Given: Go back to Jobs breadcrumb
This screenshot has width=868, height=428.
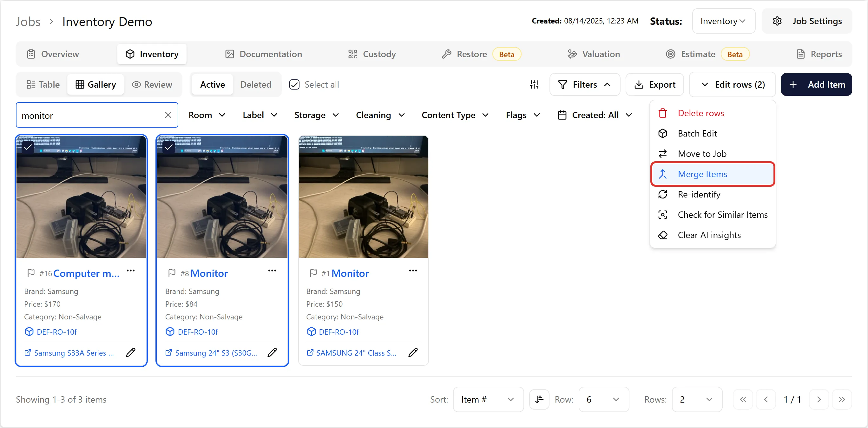Looking at the screenshot, I should pos(28,22).
